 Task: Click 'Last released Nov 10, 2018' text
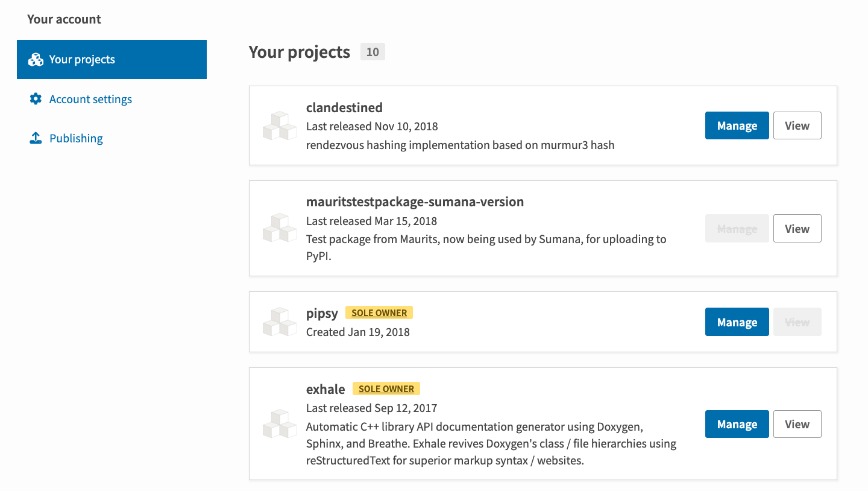pyautogui.click(x=372, y=127)
